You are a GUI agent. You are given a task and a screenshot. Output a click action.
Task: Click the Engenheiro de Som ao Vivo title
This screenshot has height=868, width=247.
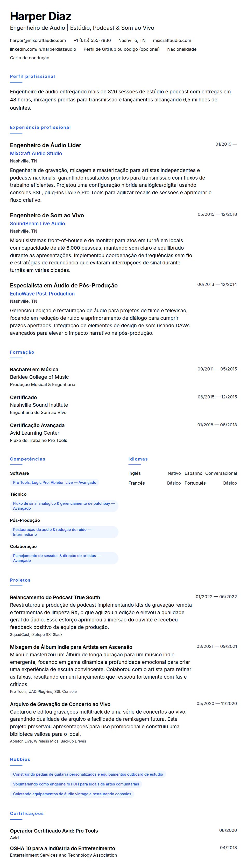(x=47, y=215)
